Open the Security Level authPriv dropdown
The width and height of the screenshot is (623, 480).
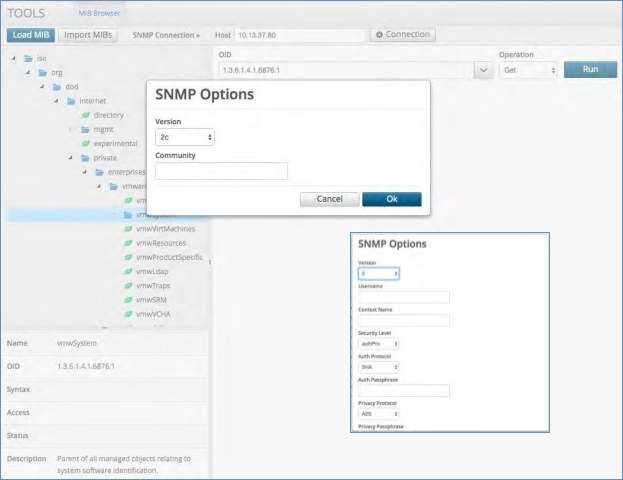378,343
